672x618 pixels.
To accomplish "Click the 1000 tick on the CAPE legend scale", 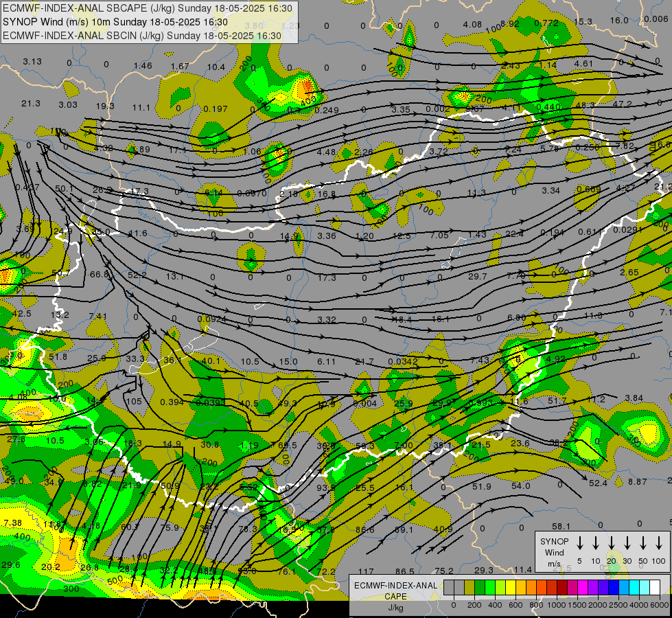I will 556,605.
